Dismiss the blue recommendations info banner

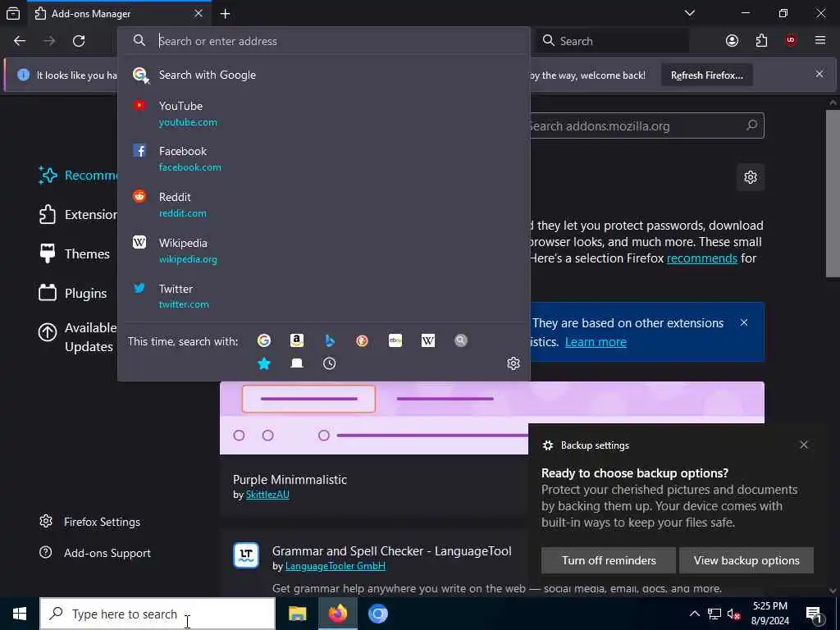pos(744,322)
